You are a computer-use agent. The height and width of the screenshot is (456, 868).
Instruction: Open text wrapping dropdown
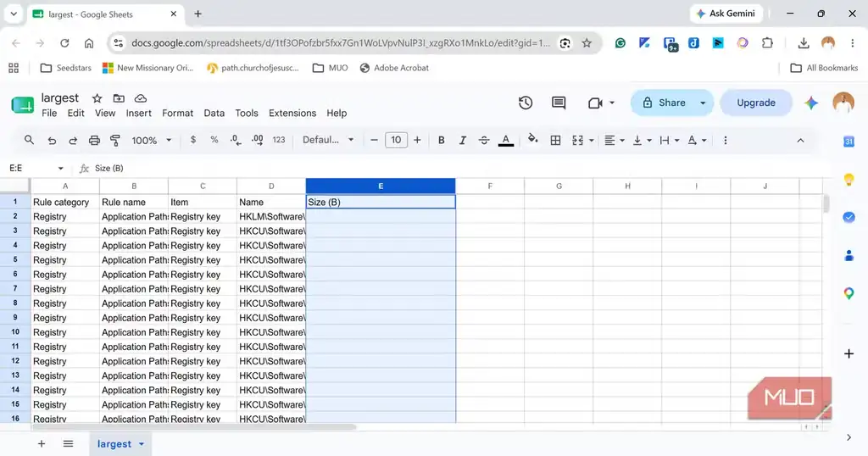point(670,141)
